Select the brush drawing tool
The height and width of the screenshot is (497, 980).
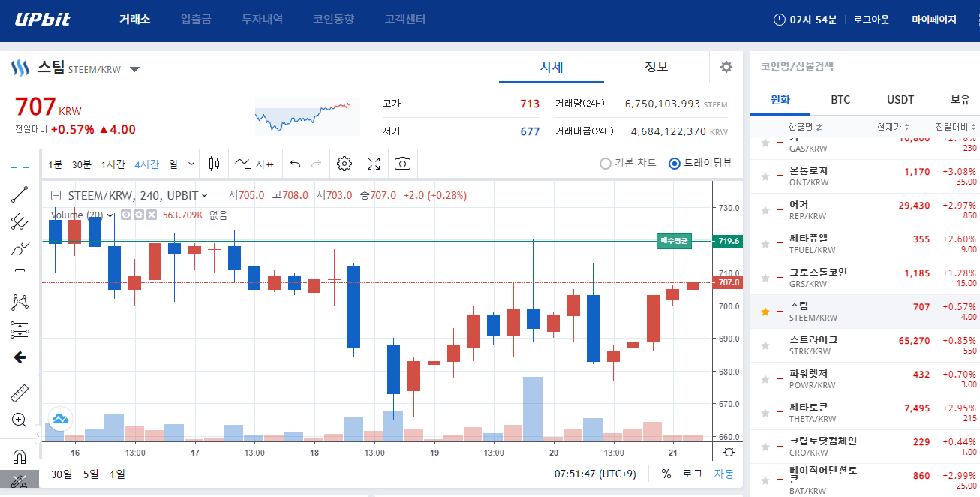pyautogui.click(x=20, y=248)
